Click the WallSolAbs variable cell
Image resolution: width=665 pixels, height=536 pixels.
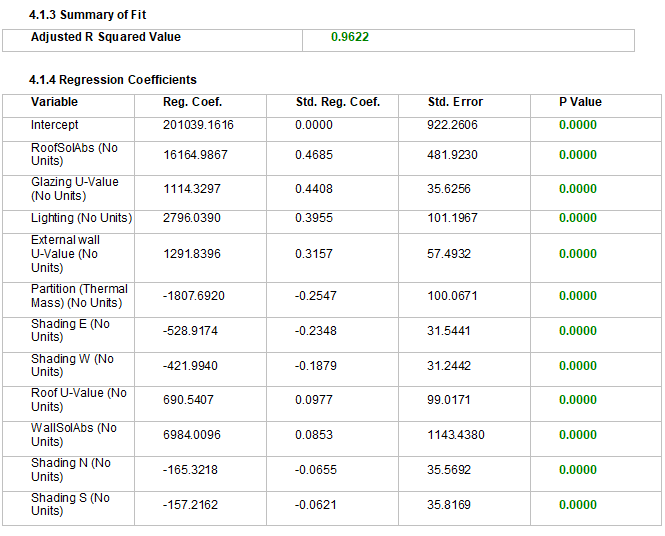pos(73,435)
